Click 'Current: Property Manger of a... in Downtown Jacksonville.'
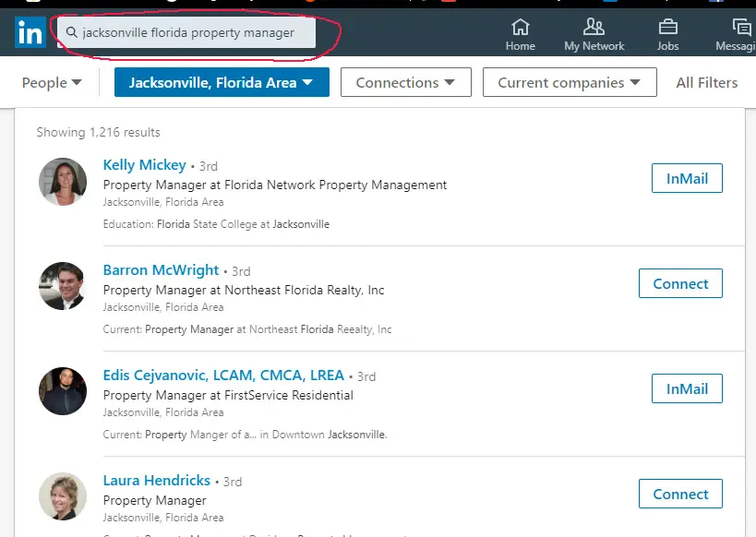756x537 pixels. 245,435
